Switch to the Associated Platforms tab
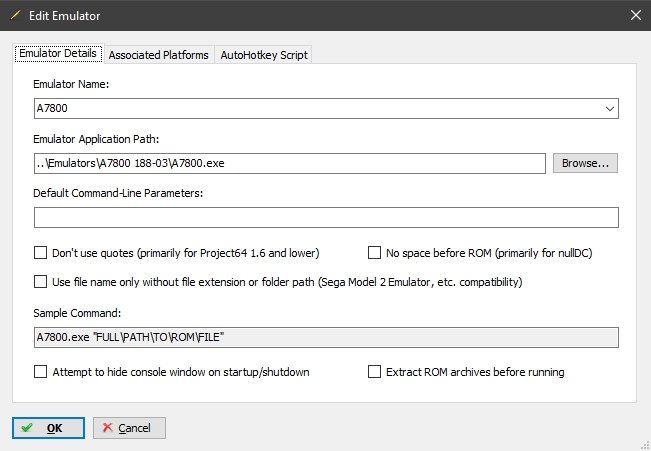651x451 pixels. coord(159,55)
